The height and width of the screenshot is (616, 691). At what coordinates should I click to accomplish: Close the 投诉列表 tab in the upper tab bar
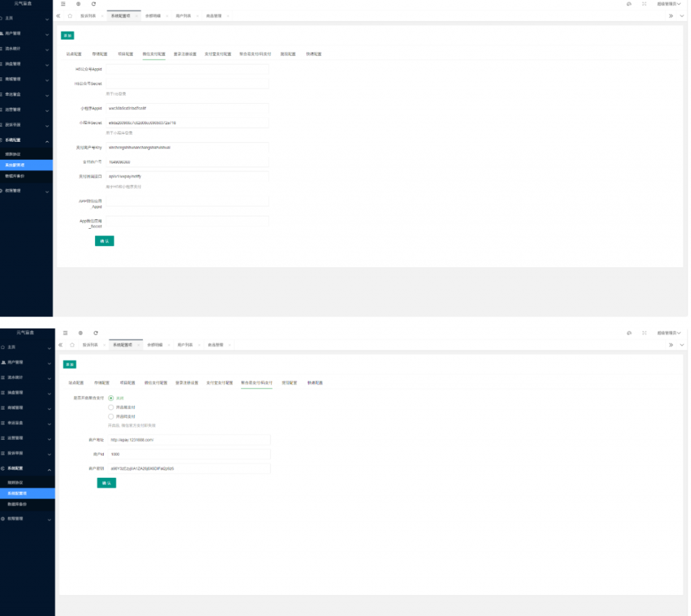click(102, 16)
